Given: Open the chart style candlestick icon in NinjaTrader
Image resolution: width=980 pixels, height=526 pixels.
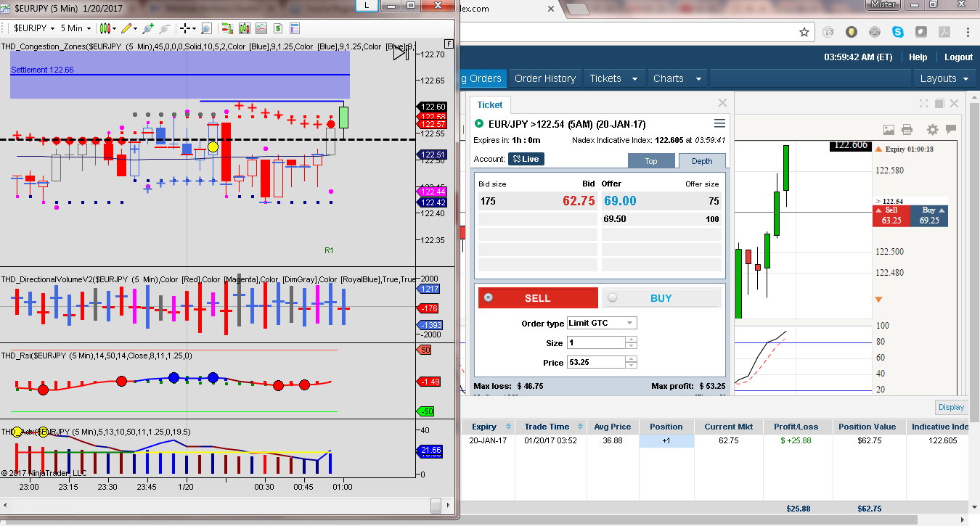Looking at the screenshot, I should pyautogui.click(x=105, y=28).
